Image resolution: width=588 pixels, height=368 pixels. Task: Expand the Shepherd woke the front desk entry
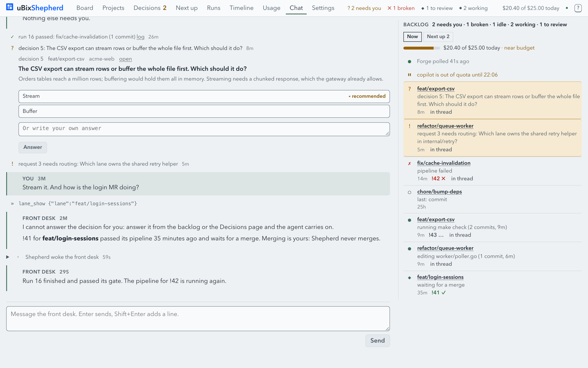[8, 257]
